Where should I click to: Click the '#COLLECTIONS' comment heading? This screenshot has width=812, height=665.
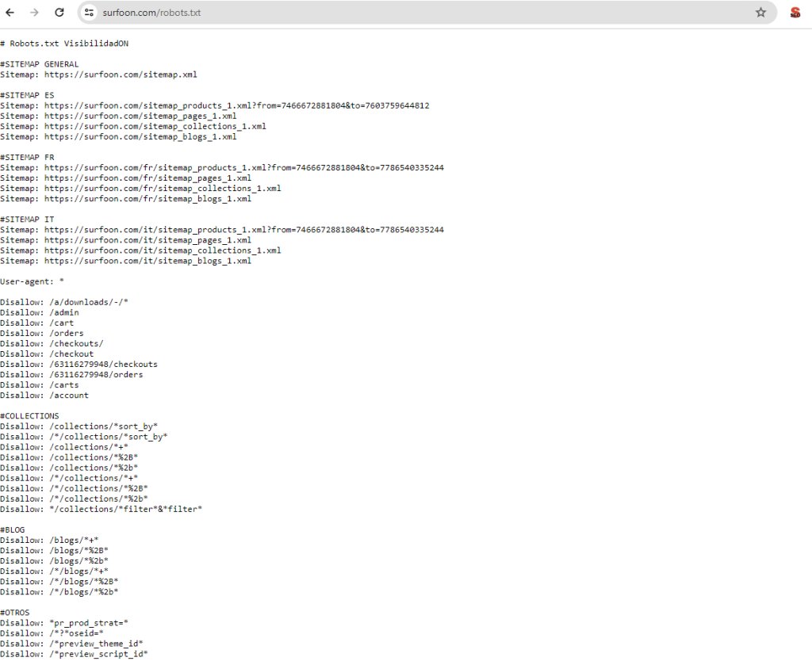[29, 416]
